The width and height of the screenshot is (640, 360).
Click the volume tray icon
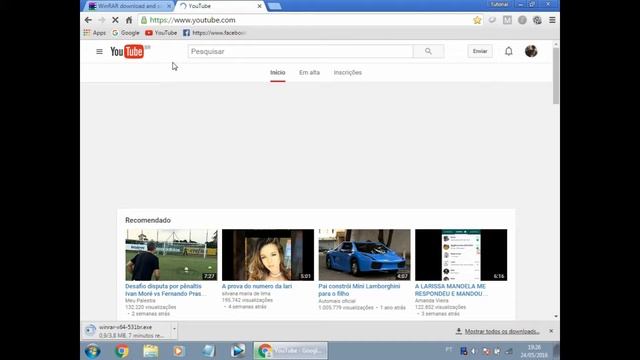click(473, 351)
